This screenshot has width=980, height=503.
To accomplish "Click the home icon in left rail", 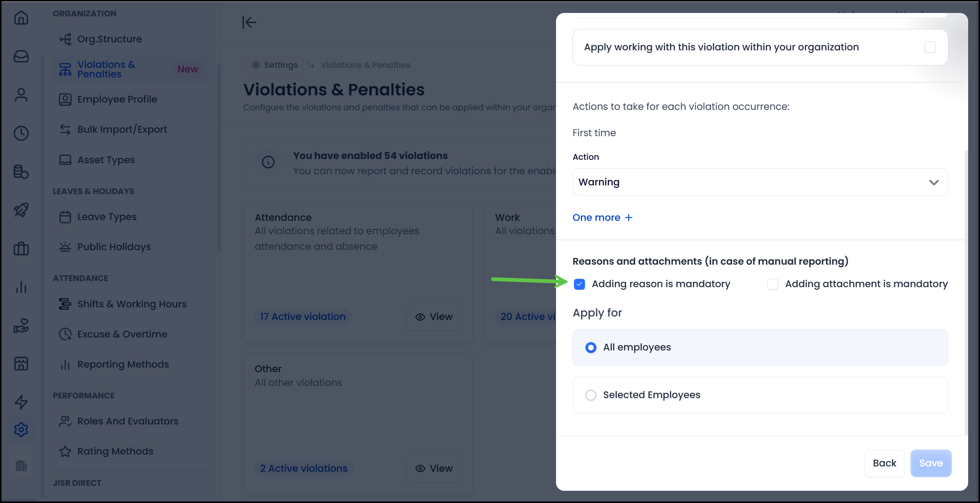I will pyautogui.click(x=21, y=18).
